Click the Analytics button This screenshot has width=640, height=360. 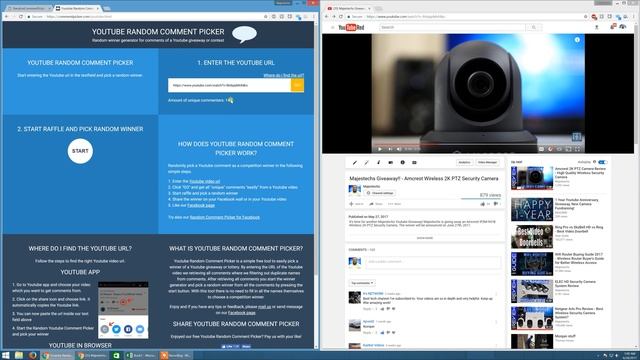click(464, 162)
